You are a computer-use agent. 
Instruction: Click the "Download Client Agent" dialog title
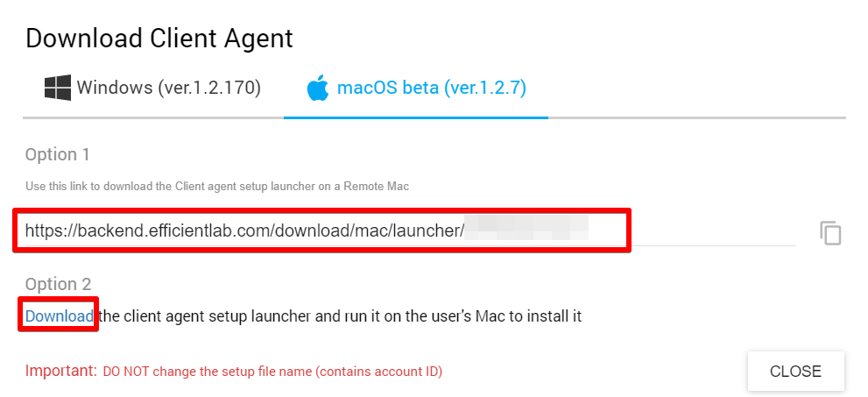(159, 38)
